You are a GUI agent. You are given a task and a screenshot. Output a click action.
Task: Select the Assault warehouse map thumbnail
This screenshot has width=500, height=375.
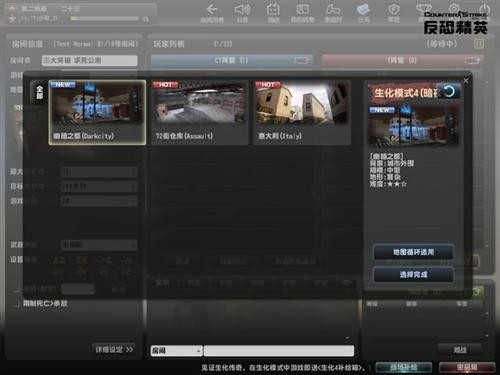click(x=200, y=112)
